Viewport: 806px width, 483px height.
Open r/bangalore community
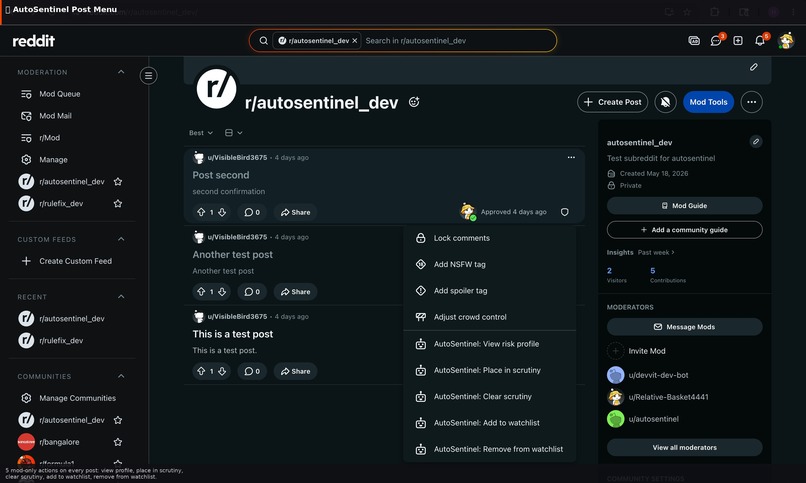click(59, 442)
